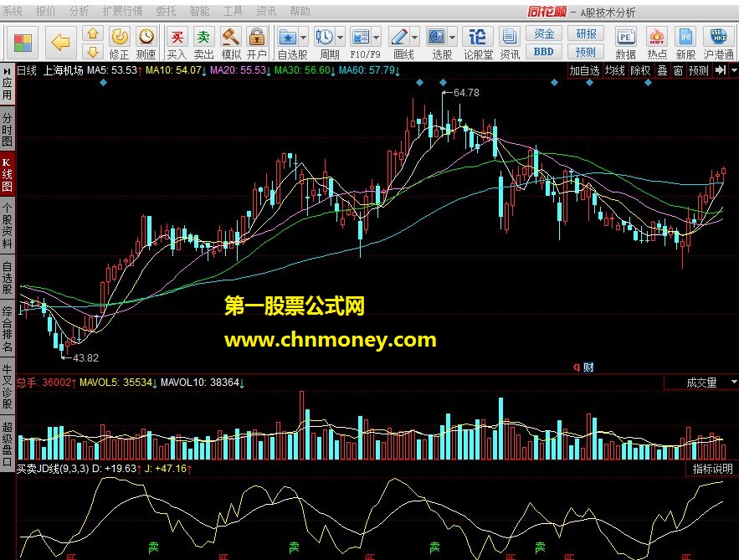Click the toolbar 预测 button
The image size is (739, 560).
point(586,51)
